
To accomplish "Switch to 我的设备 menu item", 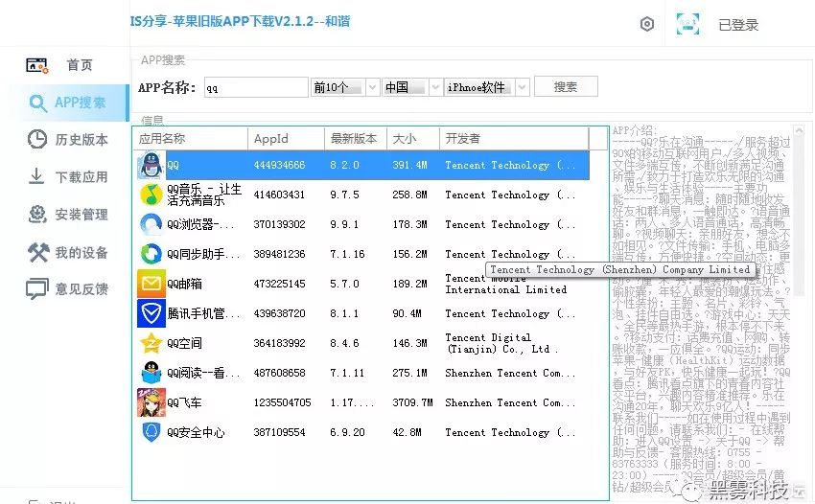I will pos(81,253).
